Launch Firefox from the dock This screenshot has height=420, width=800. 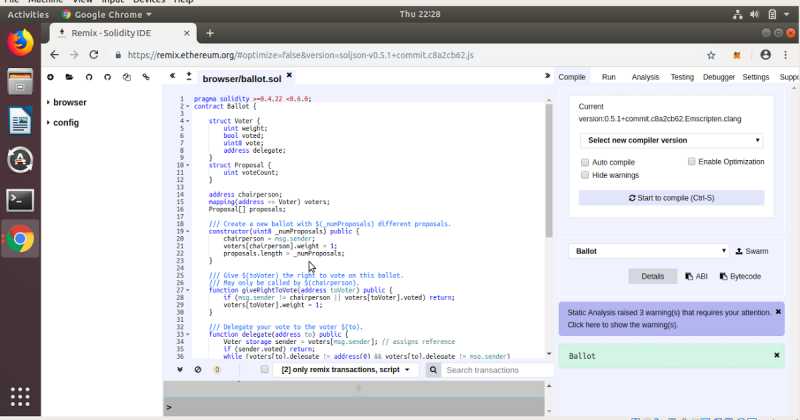click(x=20, y=43)
